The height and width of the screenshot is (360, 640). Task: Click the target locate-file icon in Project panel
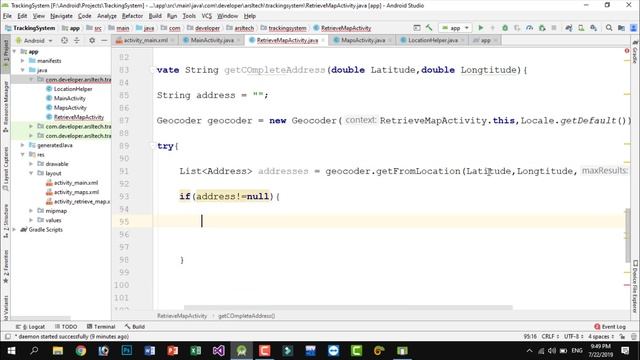(64, 40)
